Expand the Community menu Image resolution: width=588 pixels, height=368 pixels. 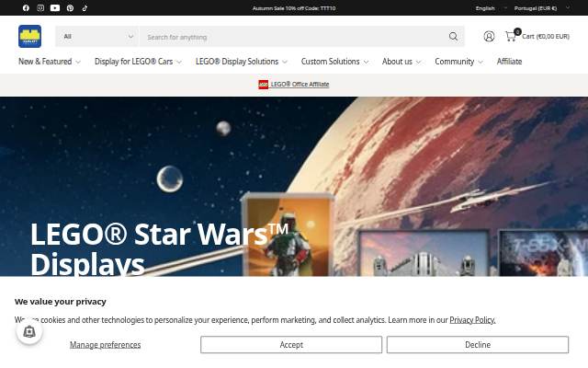click(x=458, y=62)
